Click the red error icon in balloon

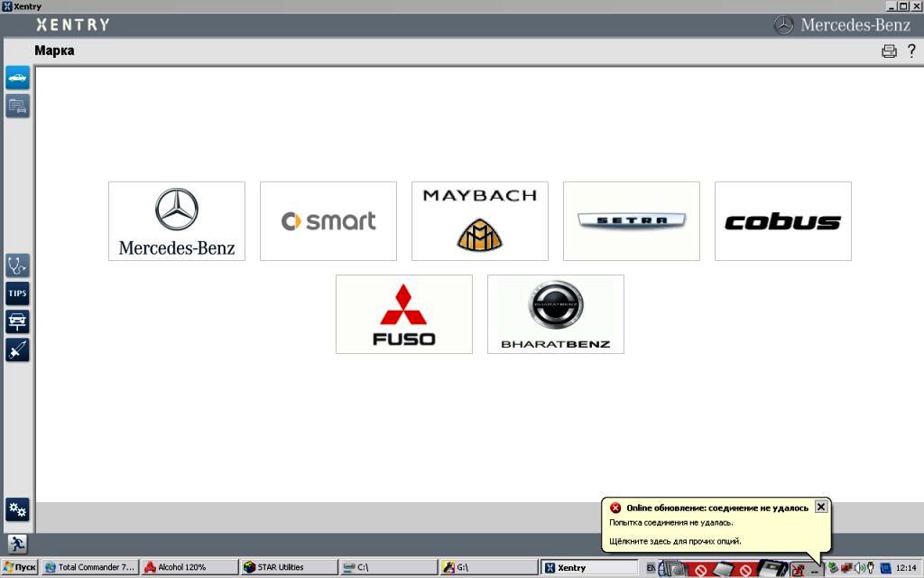tap(615, 508)
